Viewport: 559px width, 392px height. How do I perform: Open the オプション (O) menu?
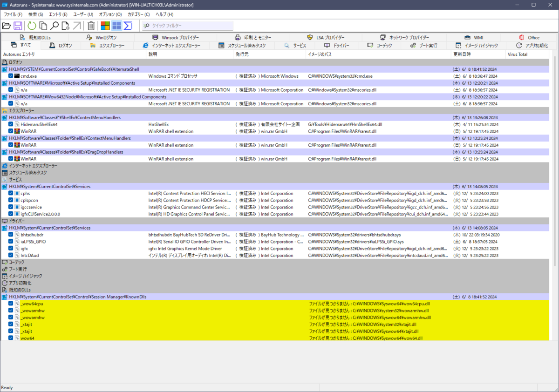[x=110, y=14]
